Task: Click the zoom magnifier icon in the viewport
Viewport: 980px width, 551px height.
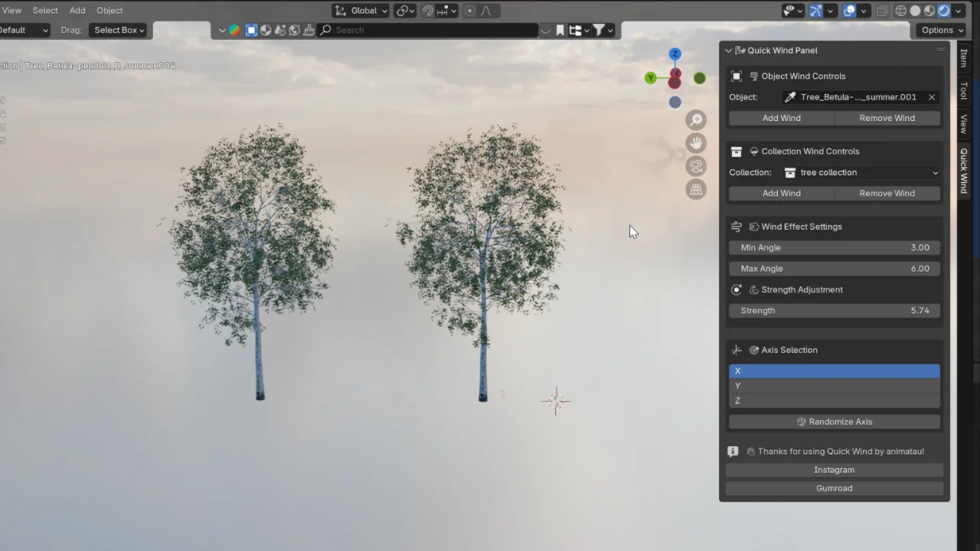Action: (x=696, y=119)
